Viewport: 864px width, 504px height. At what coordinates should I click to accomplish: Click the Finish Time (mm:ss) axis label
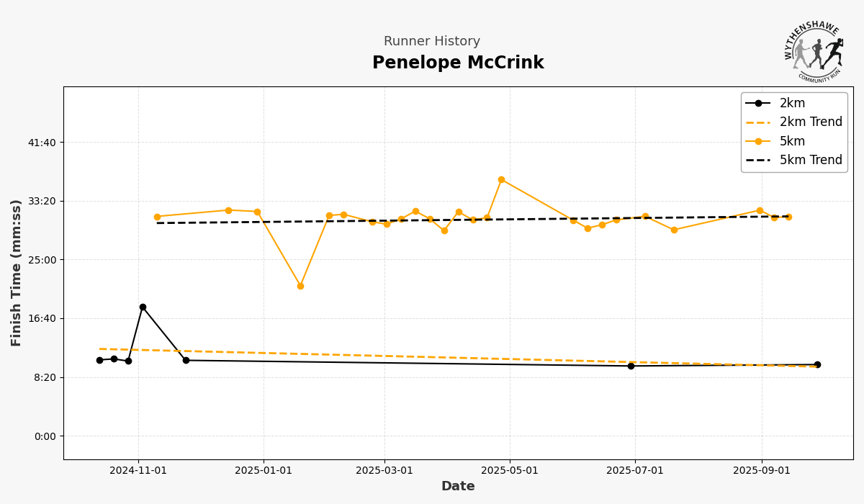[17, 273]
